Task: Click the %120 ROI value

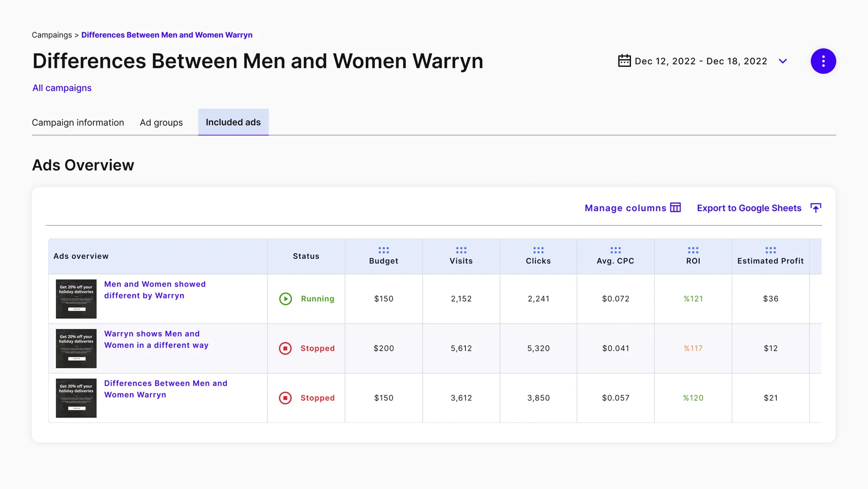Action: (693, 398)
